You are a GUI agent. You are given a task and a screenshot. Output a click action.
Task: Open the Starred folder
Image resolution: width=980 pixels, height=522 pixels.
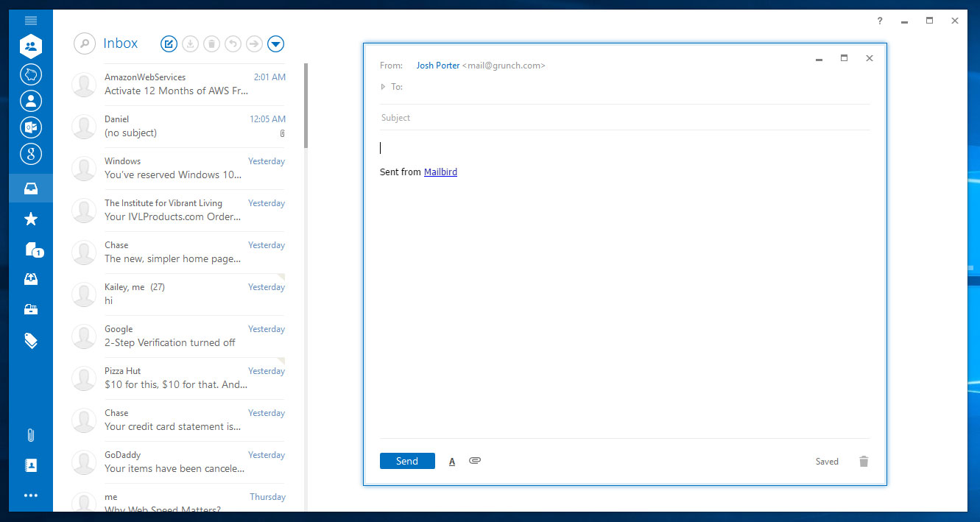pos(31,219)
